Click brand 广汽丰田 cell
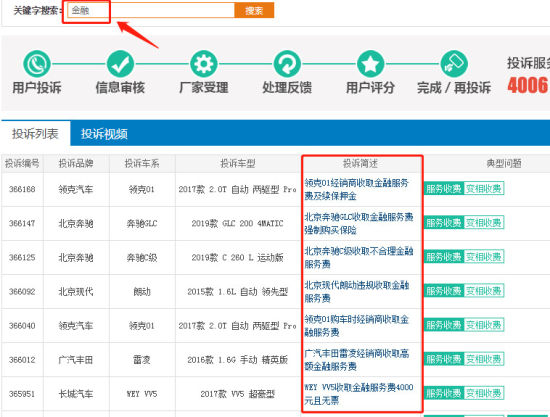The image size is (550, 417). tap(76, 359)
